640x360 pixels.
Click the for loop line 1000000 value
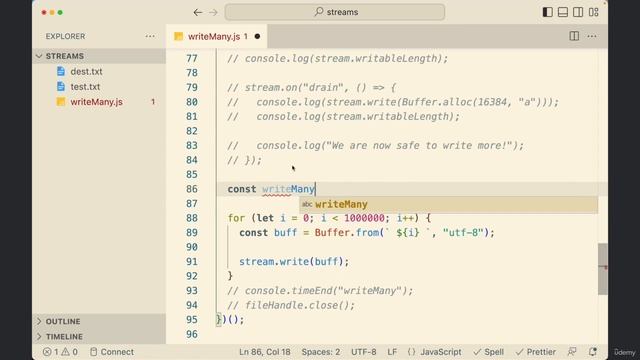[364, 218]
